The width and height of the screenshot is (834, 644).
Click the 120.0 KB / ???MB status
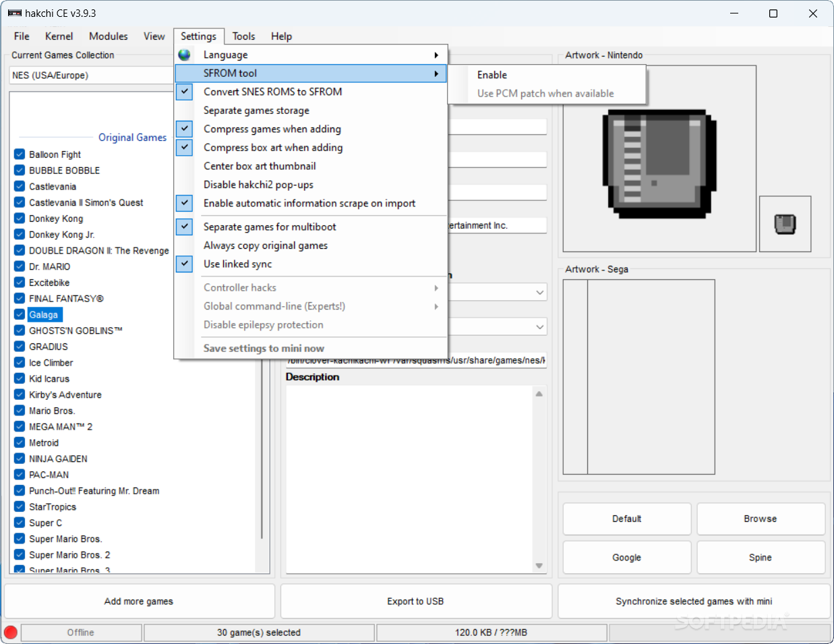(x=491, y=633)
